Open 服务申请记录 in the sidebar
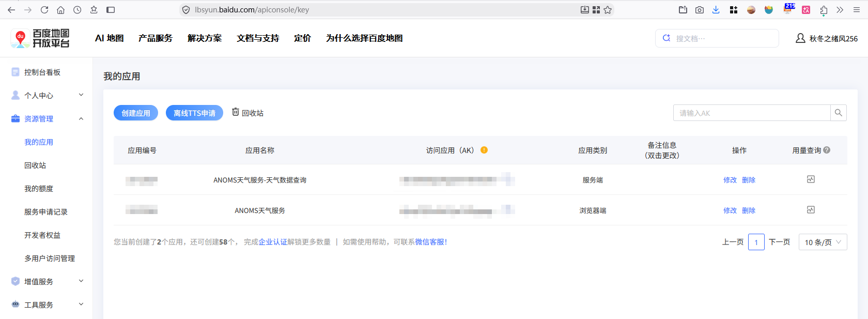 pos(46,211)
